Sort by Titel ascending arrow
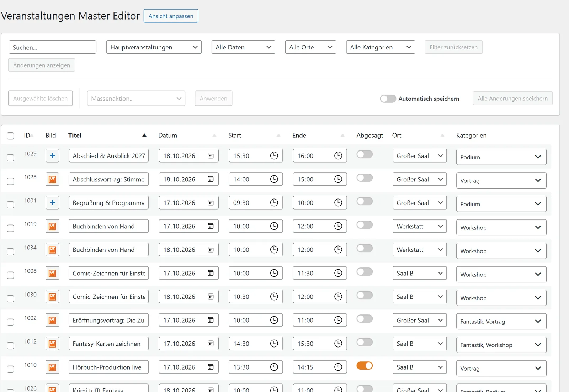The width and height of the screenshot is (569, 392). (x=144, y=135)
